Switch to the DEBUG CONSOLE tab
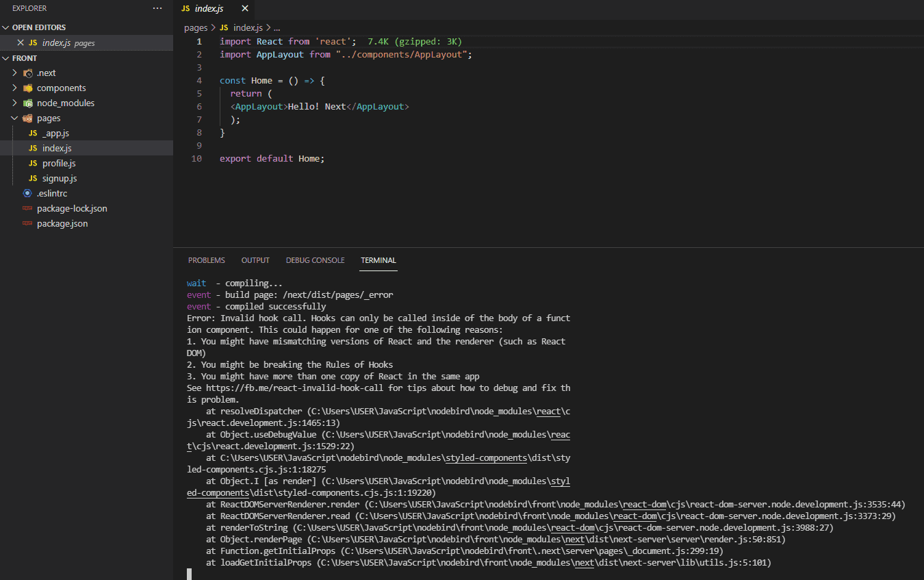Screen dimensions: 924x580 (x=316, y=260)
